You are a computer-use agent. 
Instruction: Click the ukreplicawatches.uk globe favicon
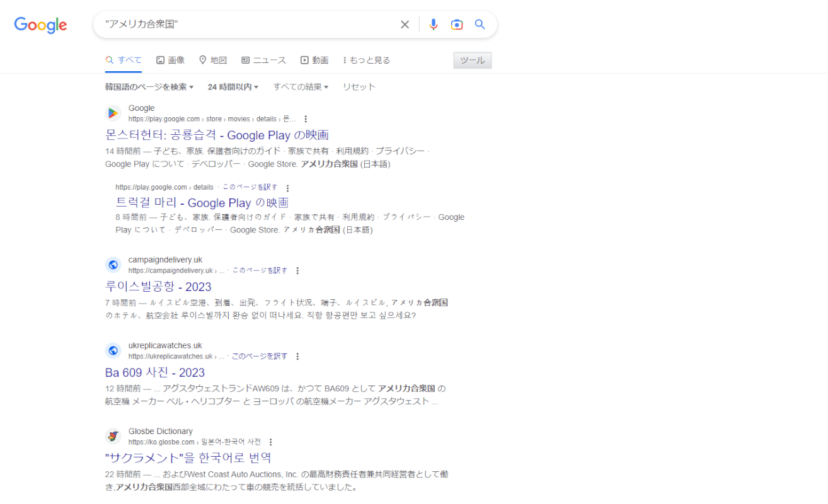tap(113, 350)
